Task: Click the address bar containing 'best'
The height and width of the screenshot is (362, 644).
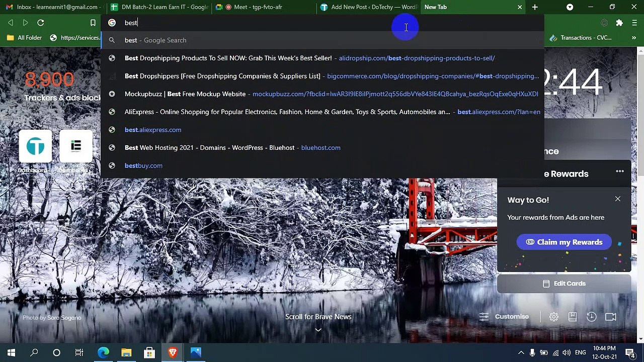Action: pos(322,23)
